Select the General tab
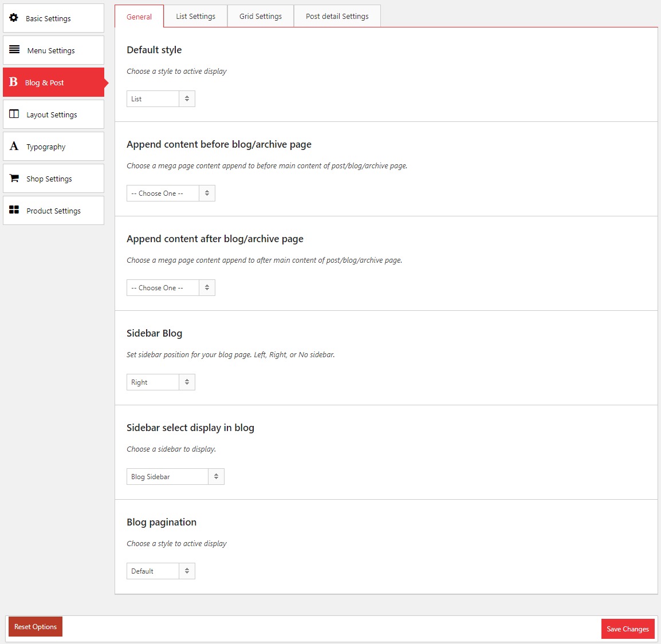 [x=139, y=17]
